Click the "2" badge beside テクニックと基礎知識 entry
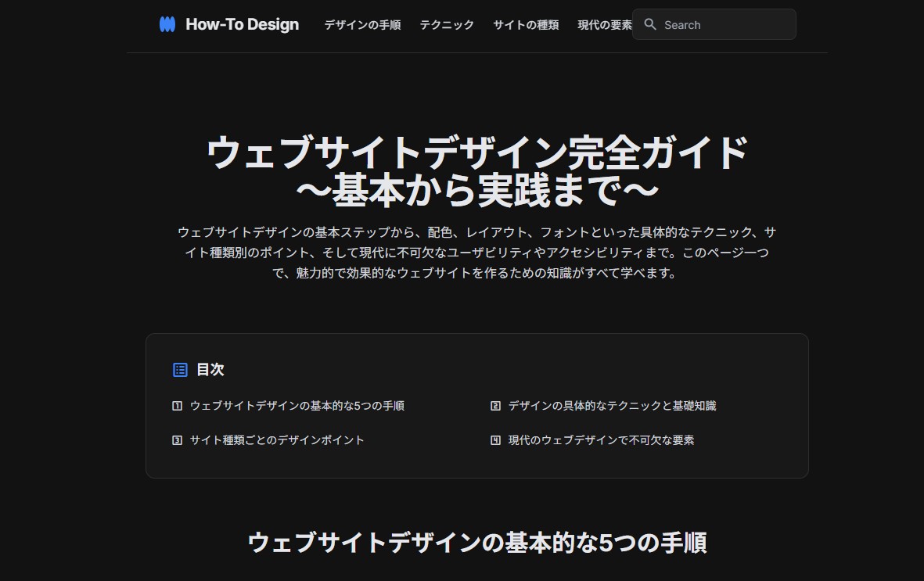The height and width of the screenshot is (581, 924). [495, 406]
